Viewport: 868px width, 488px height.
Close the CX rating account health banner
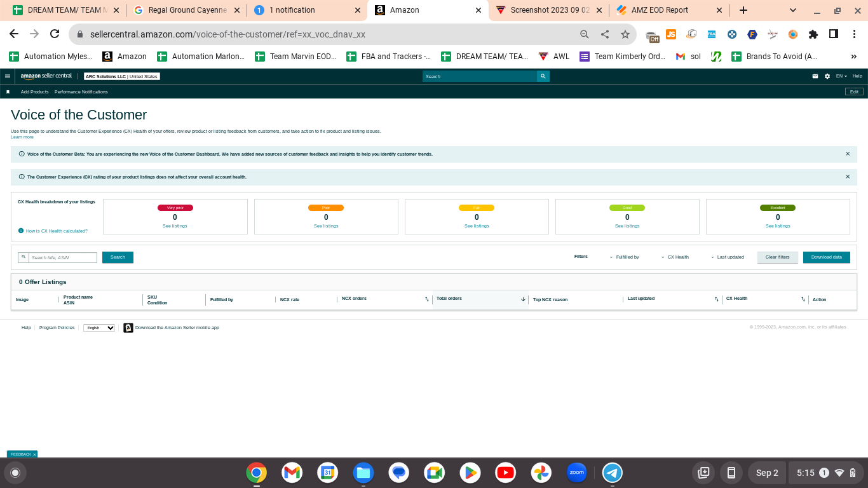(x=848, y=177)
